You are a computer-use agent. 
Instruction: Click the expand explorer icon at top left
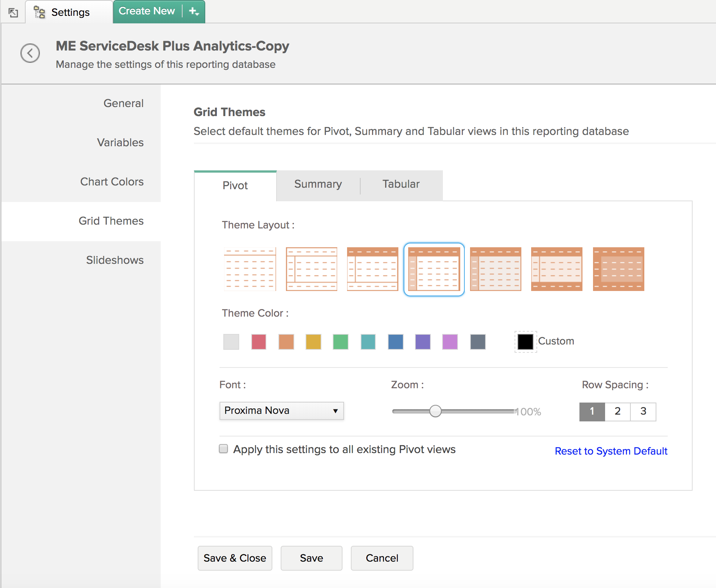[x=13, y=12]
